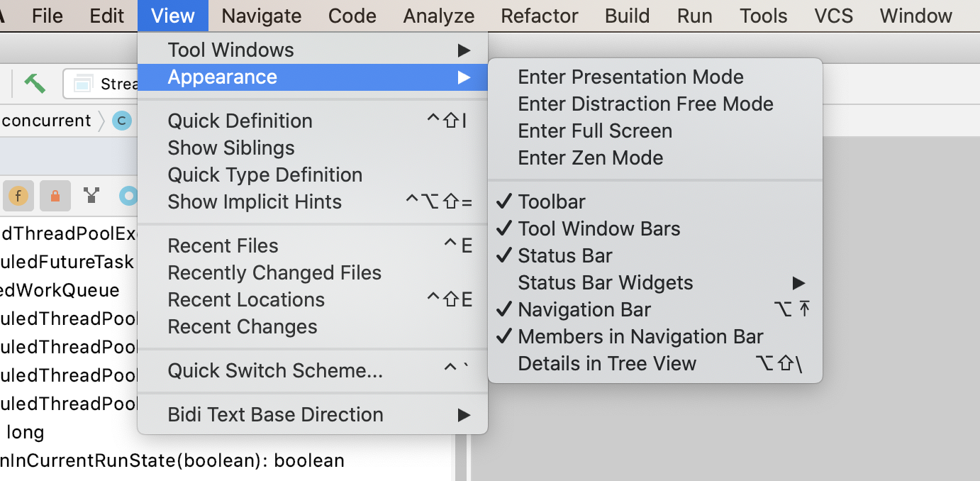Viewport: 980px width, 481px height.
Task: Select Enter Presentation Mode
Action: pos(630,77)
